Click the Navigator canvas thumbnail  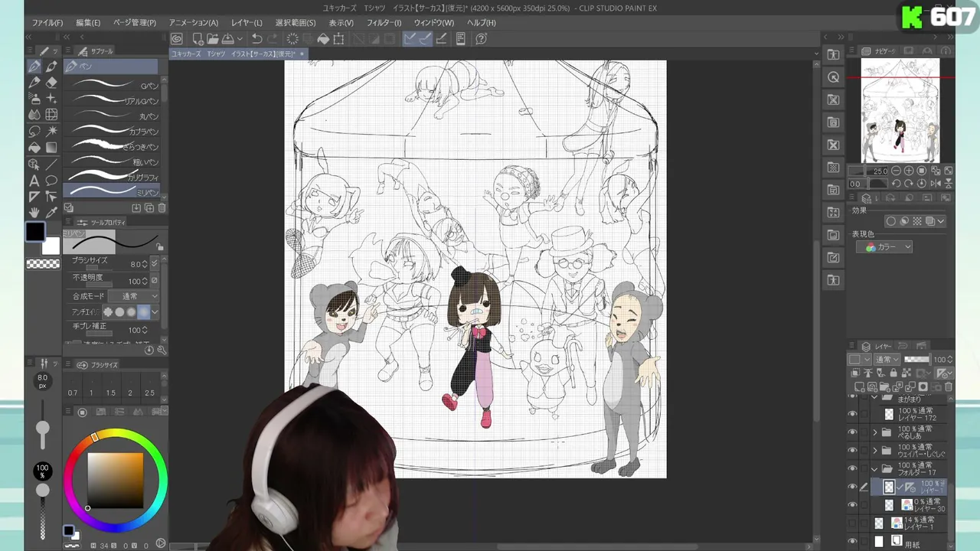(900, 111)
